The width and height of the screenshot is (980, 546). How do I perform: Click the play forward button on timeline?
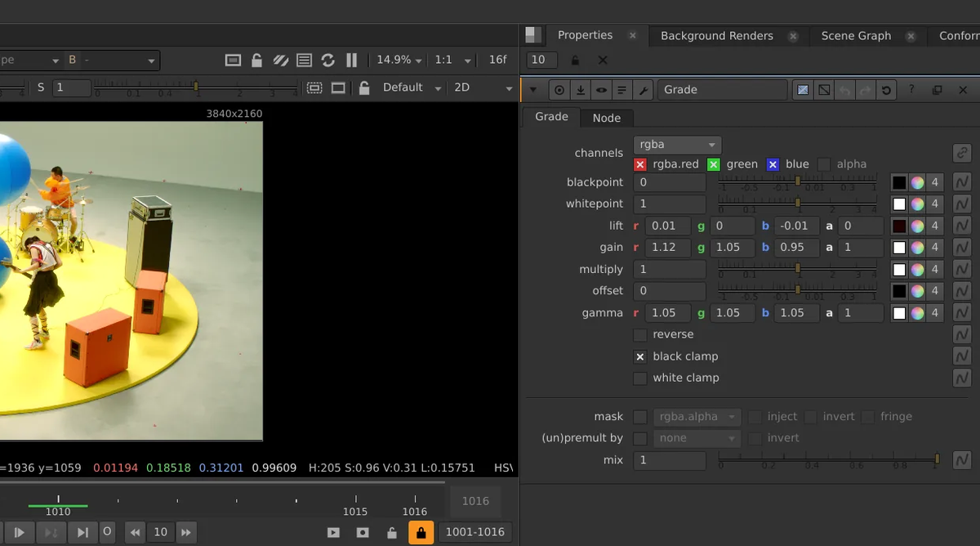(20, 533)
